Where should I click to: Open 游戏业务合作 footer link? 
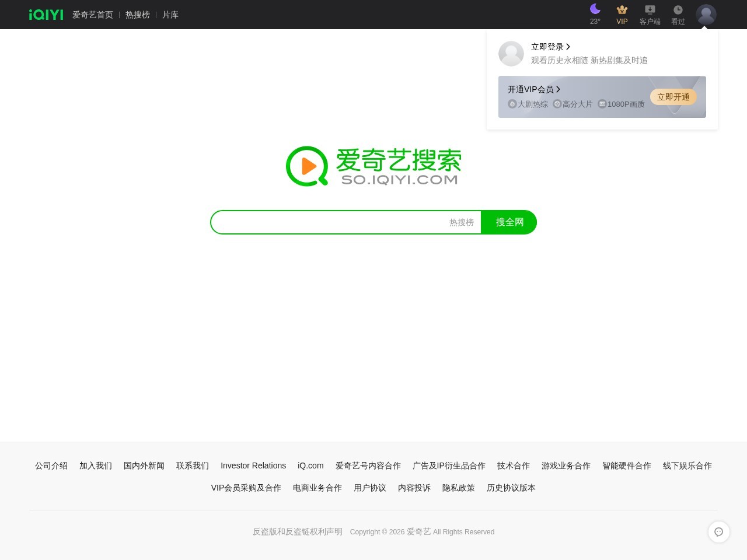pyautogui.click(x=566, y=466)
